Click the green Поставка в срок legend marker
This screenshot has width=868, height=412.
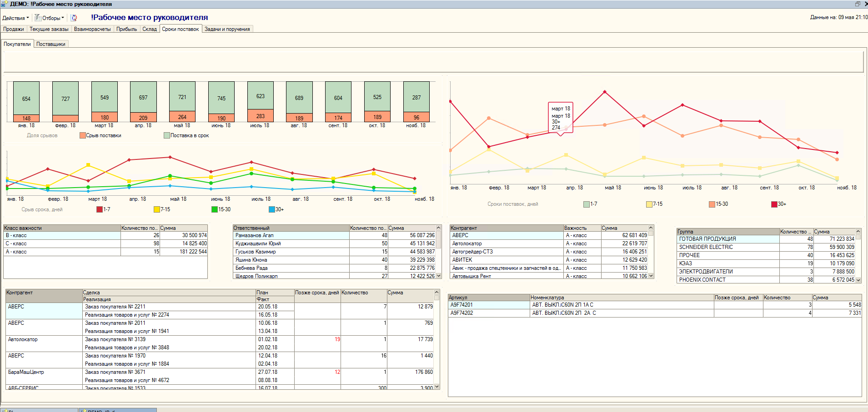pyautogui.click(x=167, y=135)
